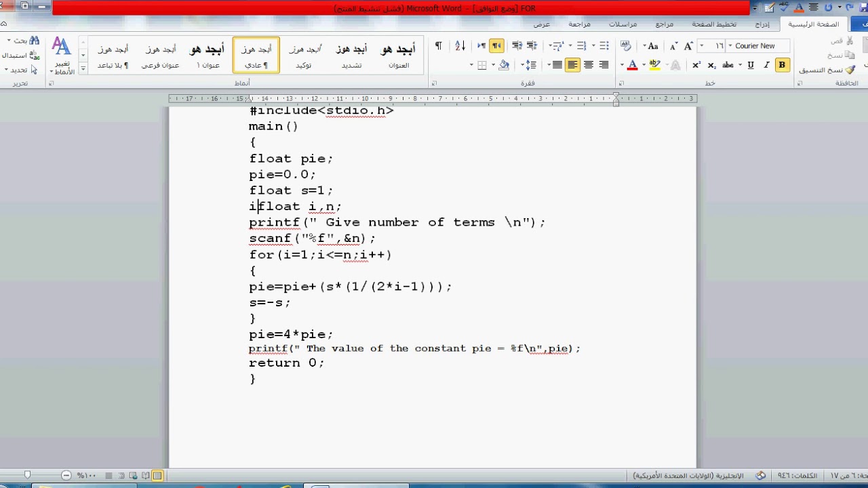The width and height of the screenshot is (868, 488).
Task: Open the font color dropdown arrow
Action: pyautogui.click(x=623, y=65)
